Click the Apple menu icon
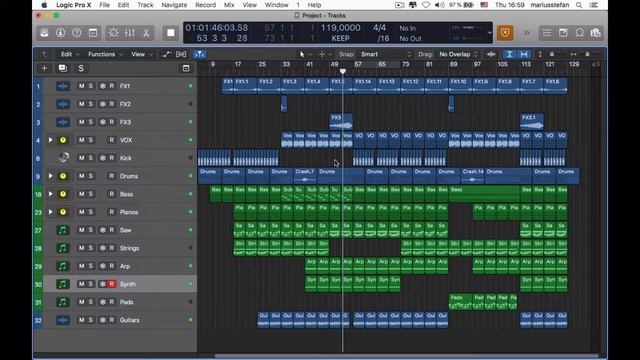 44,5
